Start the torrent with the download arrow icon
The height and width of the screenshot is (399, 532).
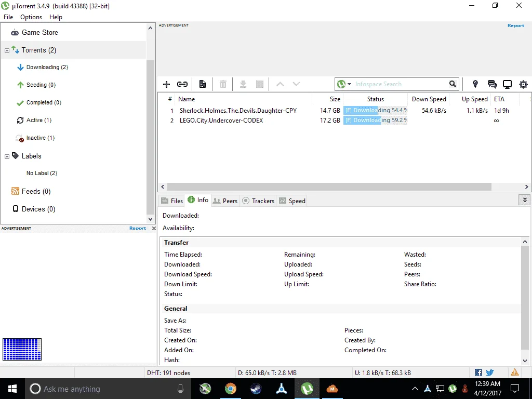(x=243, y=84)
